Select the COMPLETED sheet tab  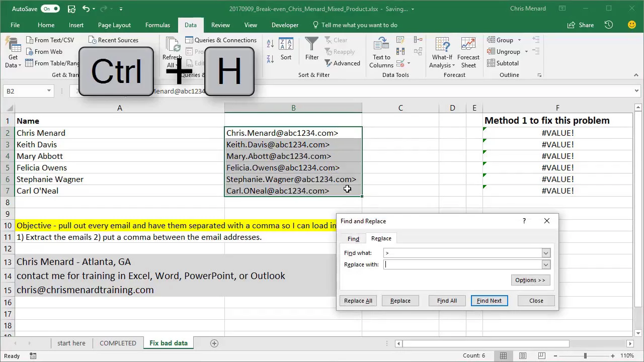pyautogui.click(x=118, y=343)
